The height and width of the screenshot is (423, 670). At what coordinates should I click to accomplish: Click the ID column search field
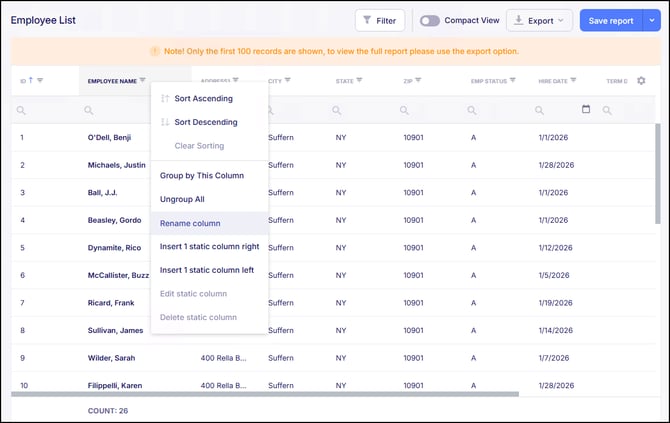(45, 110)
